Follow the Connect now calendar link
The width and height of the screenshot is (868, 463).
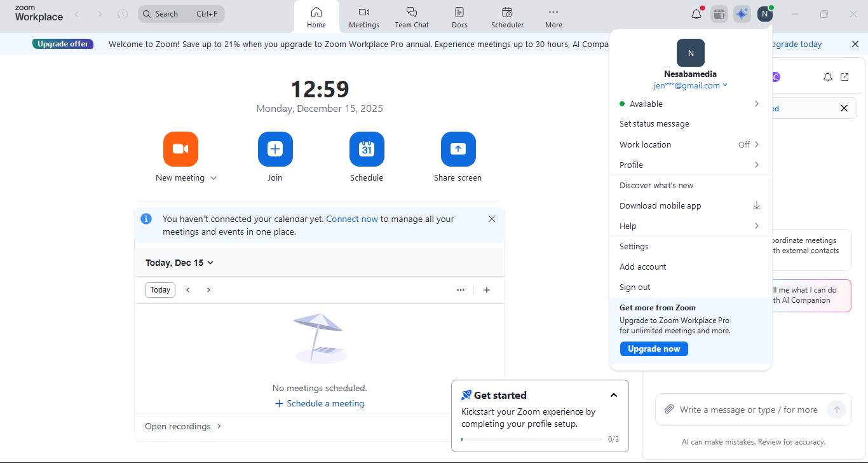click(x=352, y=219)
